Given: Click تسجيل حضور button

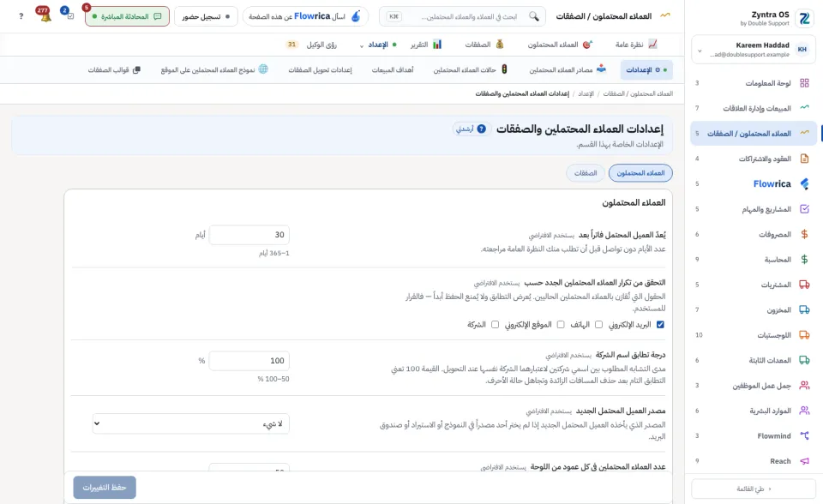Looking at the screenshot, I should 206,16.
